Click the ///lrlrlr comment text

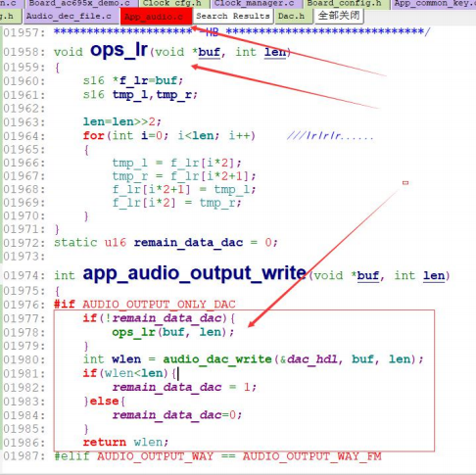click(x=330, y=135)
